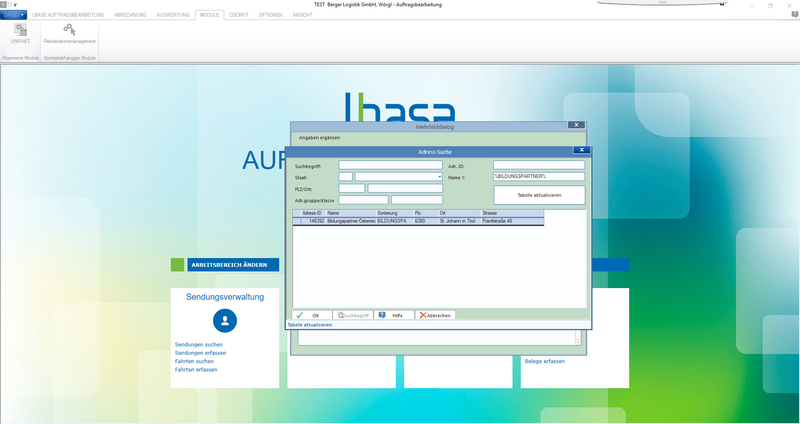Open the Fahrten erfassen link
The width and height of the screenshot is (800, 424).
tap(196, 369)
